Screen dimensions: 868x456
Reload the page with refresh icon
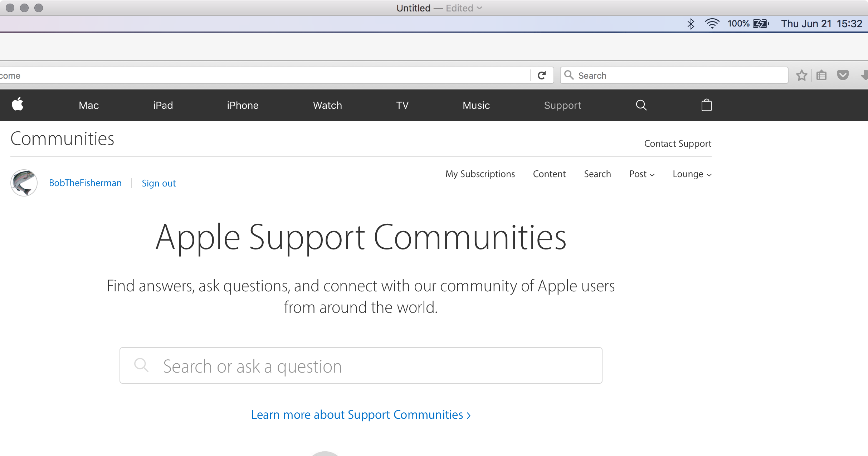[542, 76]
